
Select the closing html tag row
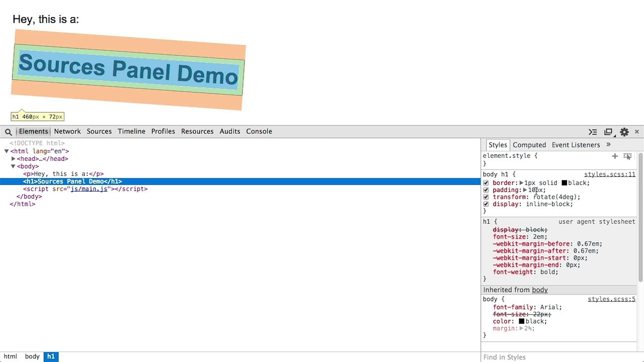(x=23, y=204)
